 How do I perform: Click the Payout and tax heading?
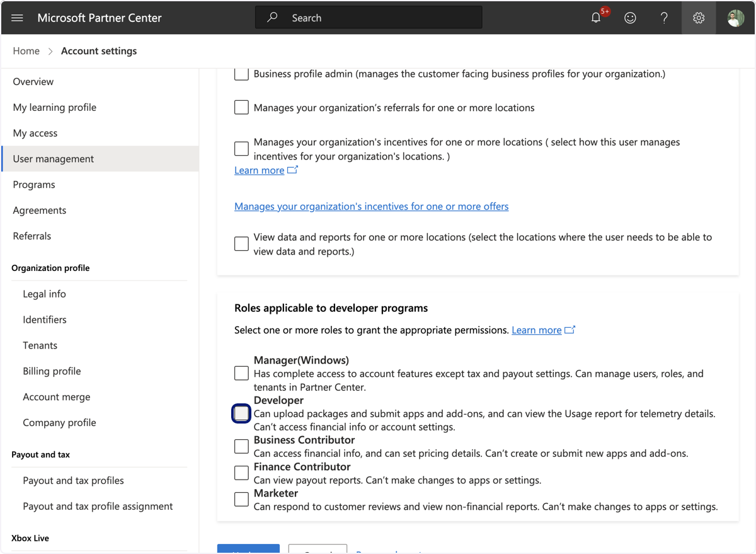point(40,454)
